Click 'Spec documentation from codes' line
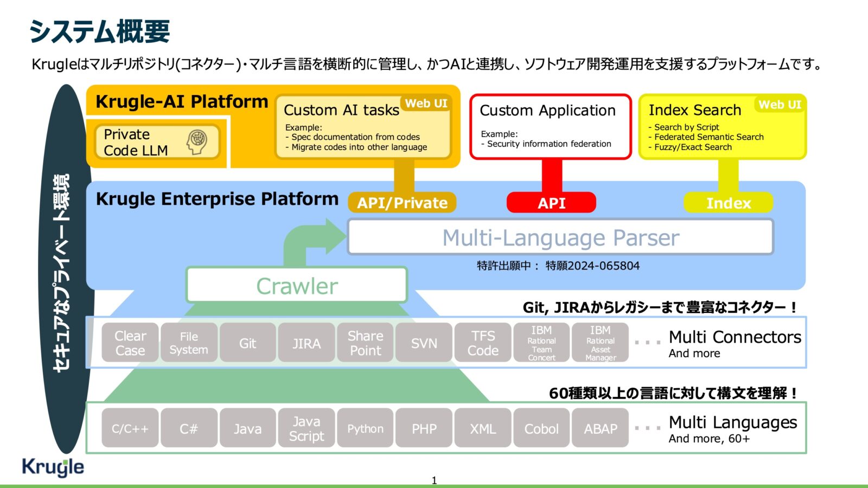 point(355,137)
